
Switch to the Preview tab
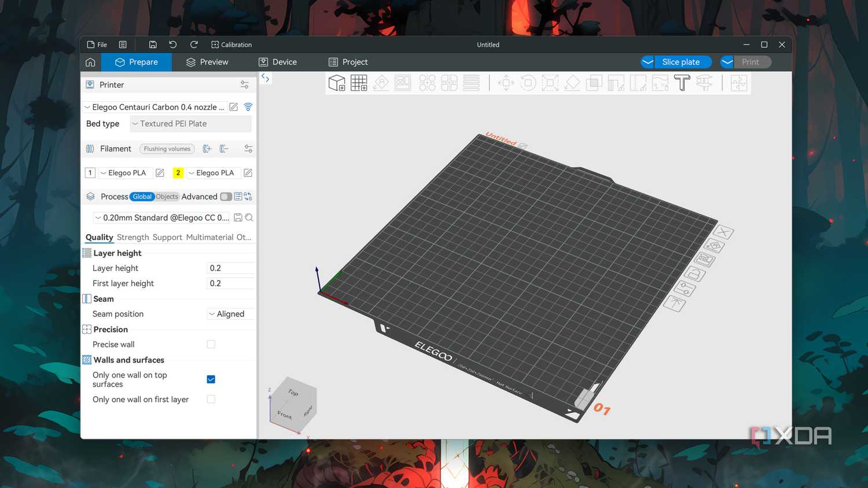[x=207, y=62]
